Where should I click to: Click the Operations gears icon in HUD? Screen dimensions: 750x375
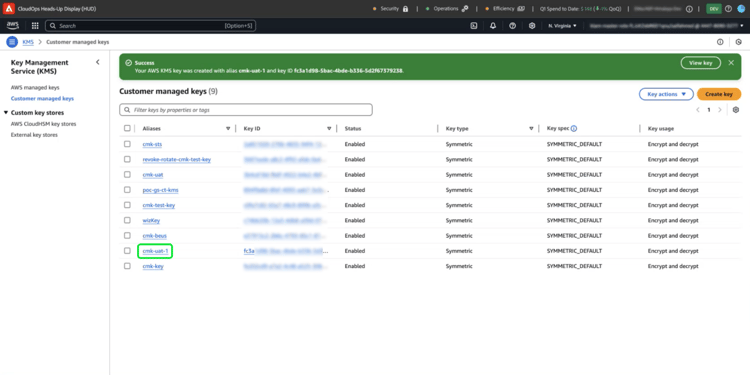tap(465, 9)
